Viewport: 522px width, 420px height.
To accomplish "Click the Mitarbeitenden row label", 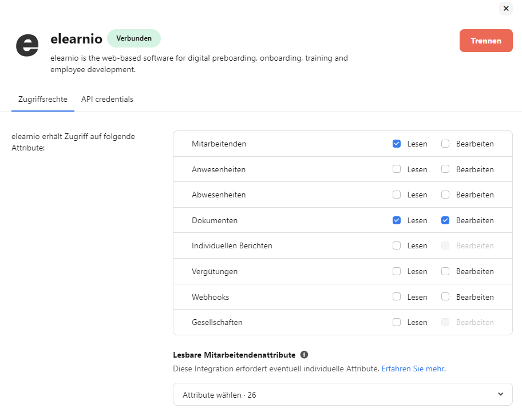I will pos(219,144).
